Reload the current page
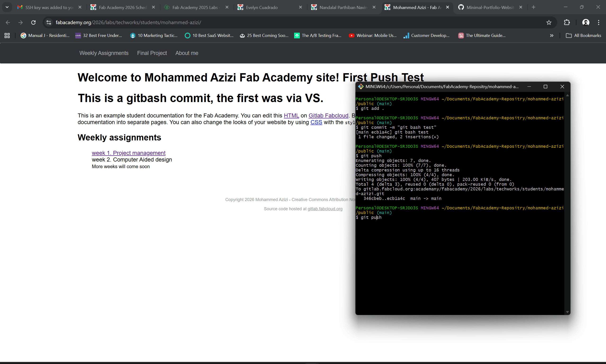The height and width of the screenshot is (364, 606). 33,22
